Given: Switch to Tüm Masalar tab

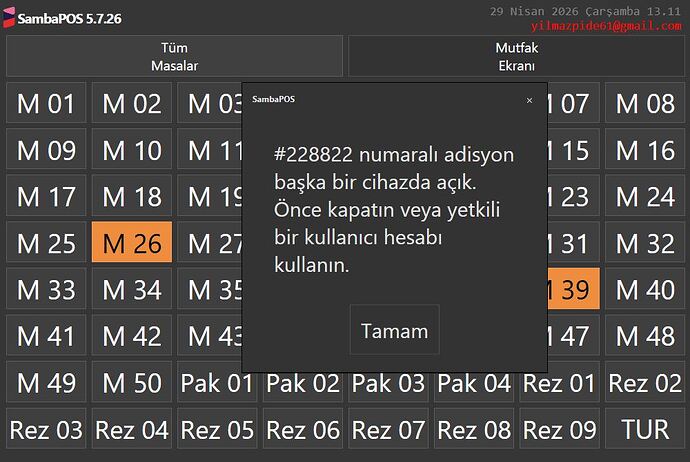Looking at the screenshot, I should pos(174,56).
